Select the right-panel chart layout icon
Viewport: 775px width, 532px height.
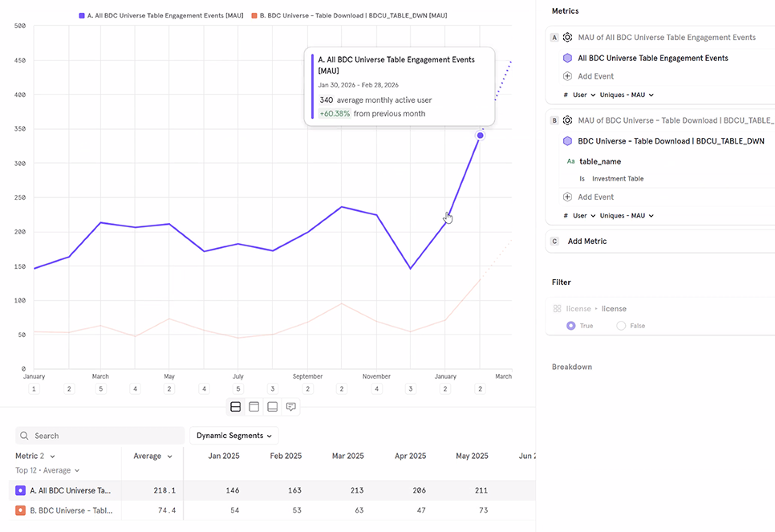(x=254, y=407)
